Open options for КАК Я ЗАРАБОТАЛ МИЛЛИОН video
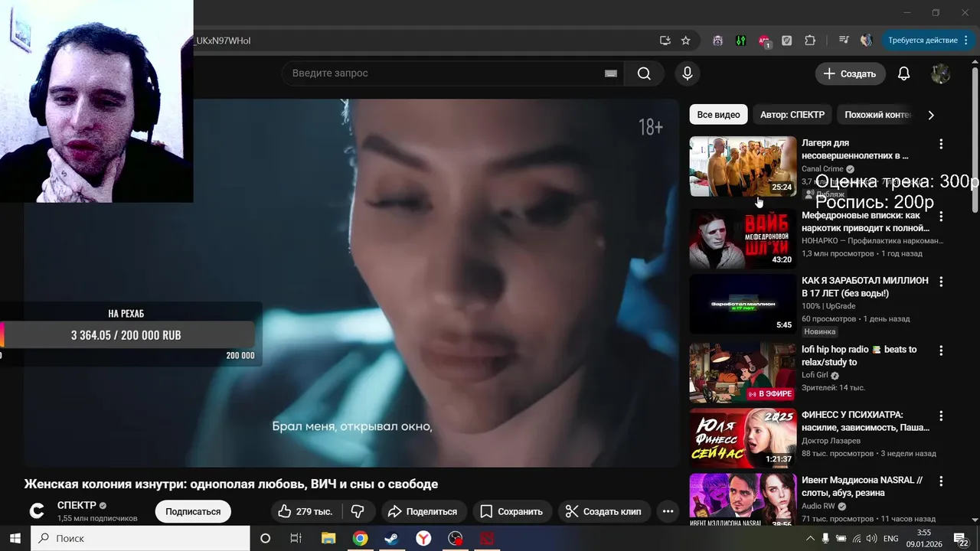 pyautogui.click(x=941, y=282)
